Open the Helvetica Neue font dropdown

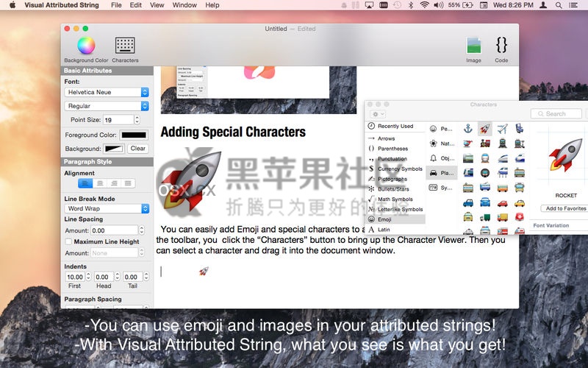(107, 92)
